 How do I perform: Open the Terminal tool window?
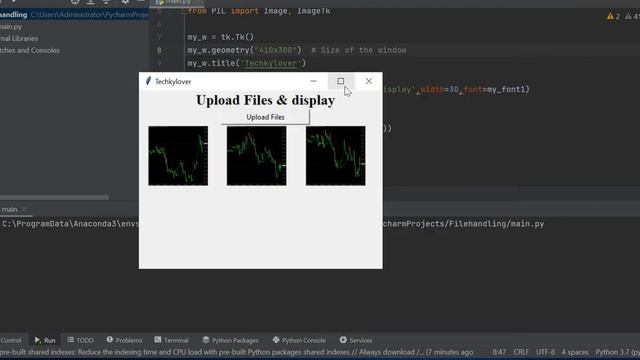[171, 340]
